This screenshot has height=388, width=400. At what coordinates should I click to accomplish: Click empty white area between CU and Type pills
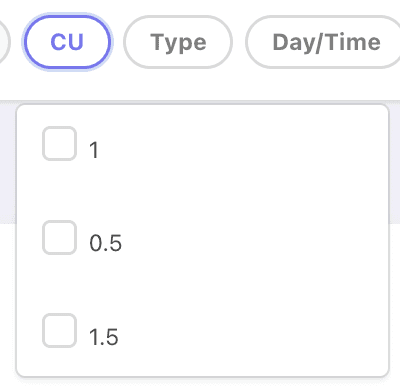(x=117, y=42)
